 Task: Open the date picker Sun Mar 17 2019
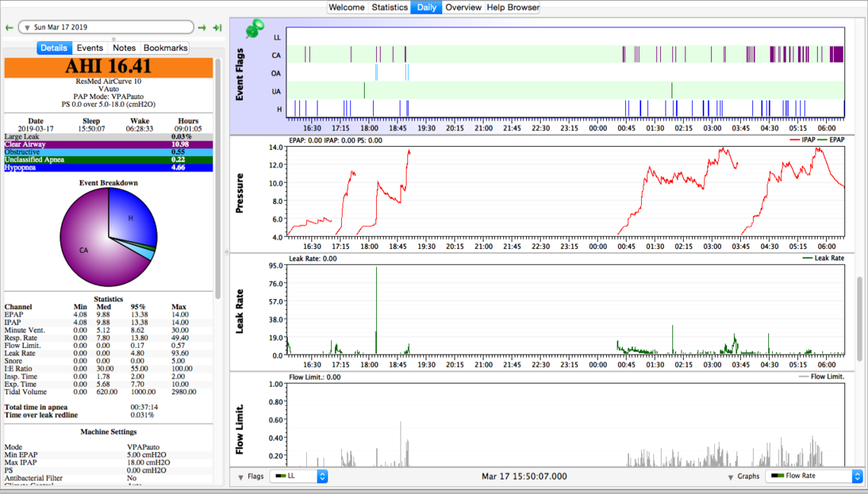[107, 27]
